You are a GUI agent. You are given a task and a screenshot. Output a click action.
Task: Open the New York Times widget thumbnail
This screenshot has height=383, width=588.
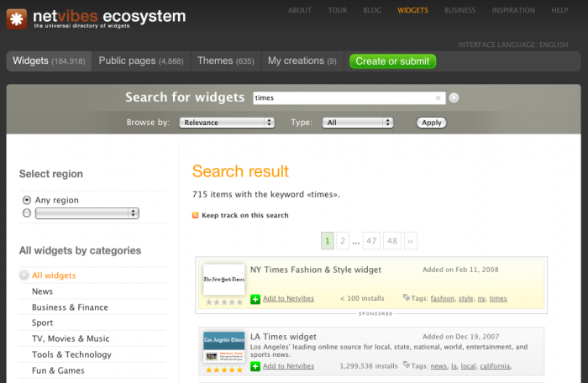click(x=224, y=280)
